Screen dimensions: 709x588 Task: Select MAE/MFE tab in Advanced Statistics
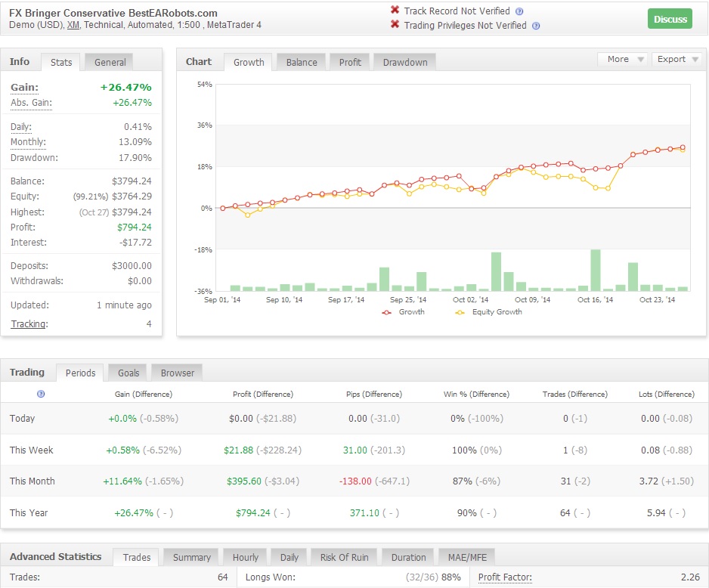[x=467, y=557]
